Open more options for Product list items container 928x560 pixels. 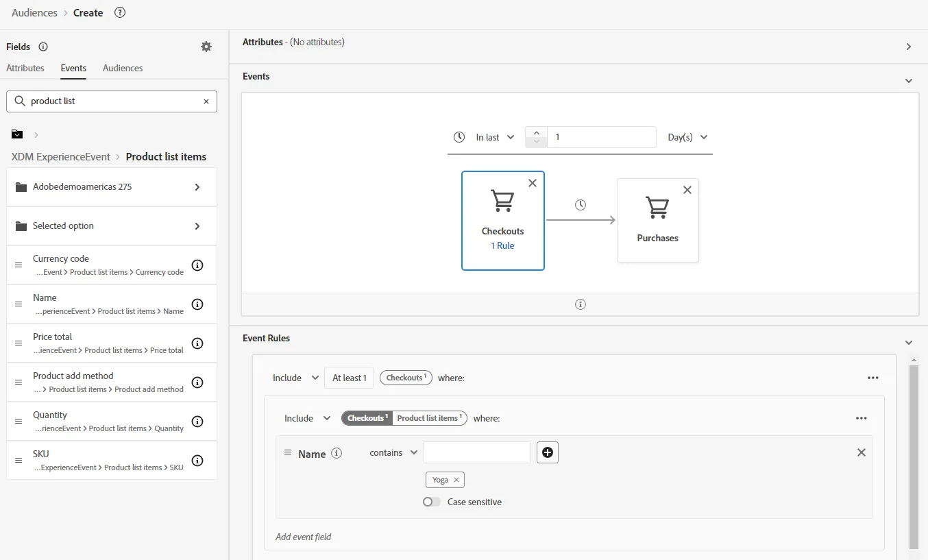tap(862, 418)
